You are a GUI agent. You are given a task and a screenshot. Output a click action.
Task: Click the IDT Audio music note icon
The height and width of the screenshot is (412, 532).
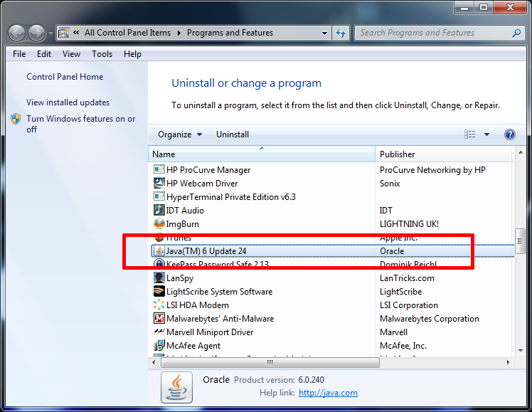tap(159, 210)
